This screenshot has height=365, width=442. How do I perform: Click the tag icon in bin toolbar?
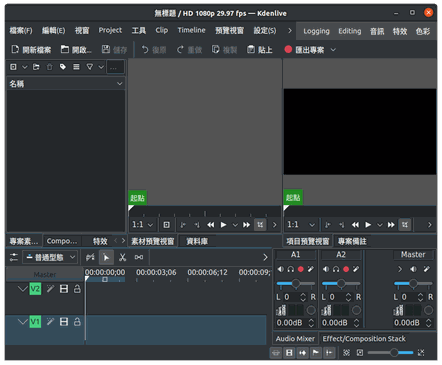(x=63, y=67)
